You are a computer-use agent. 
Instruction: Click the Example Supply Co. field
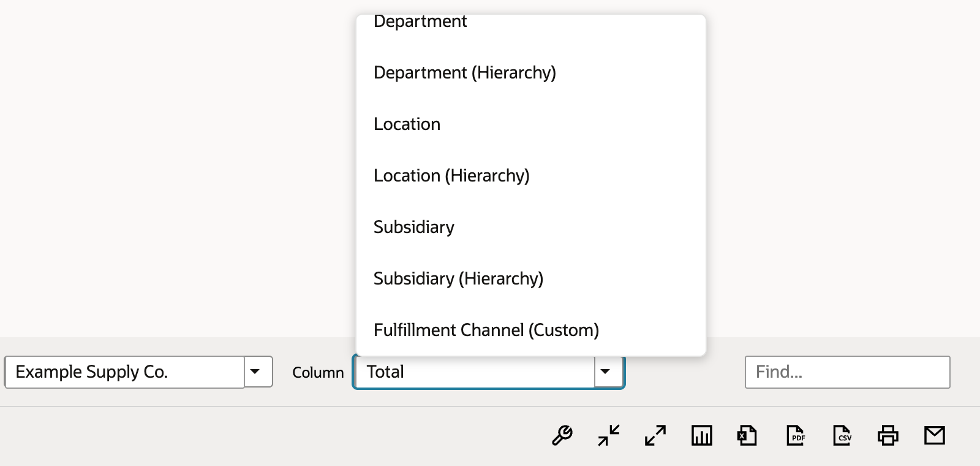(124, 372)
